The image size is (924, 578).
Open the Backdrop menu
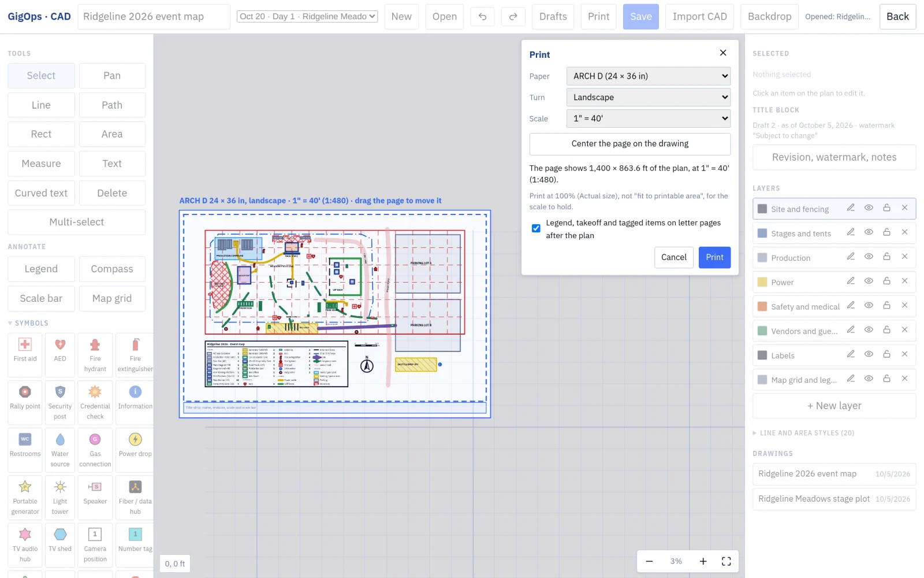coord(769,17)
